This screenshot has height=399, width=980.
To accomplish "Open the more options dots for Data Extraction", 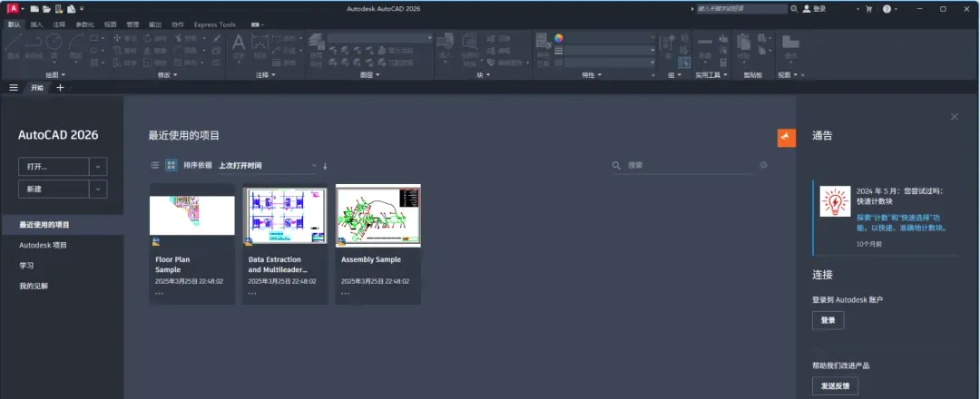I will tap(252, 293).
